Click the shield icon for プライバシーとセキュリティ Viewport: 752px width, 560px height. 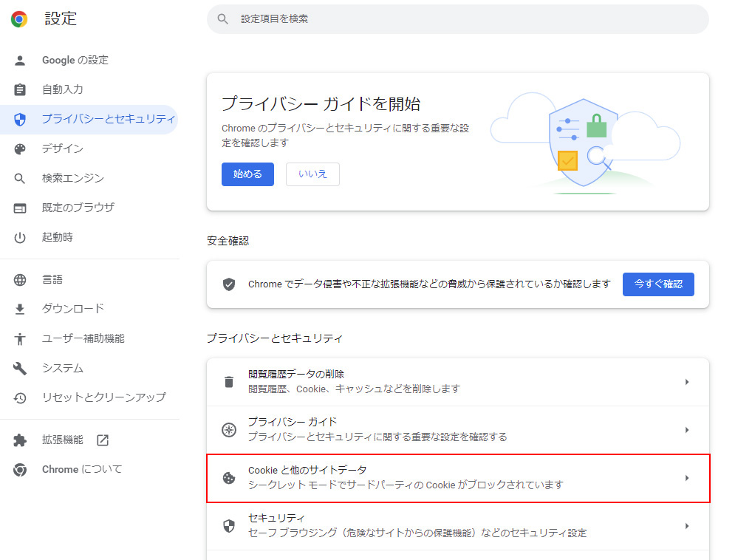point(20,120)
